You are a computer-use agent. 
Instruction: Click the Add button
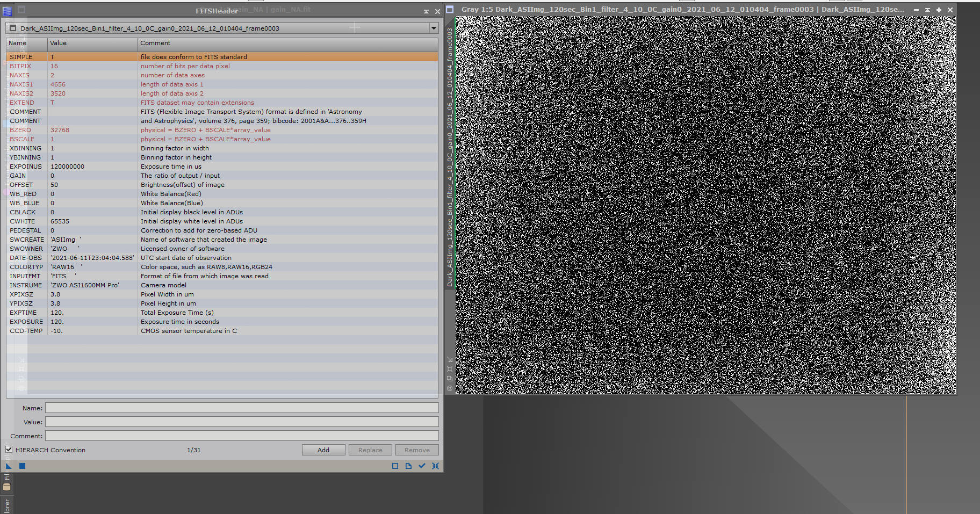pyautogui.click(x=323, y=450)
